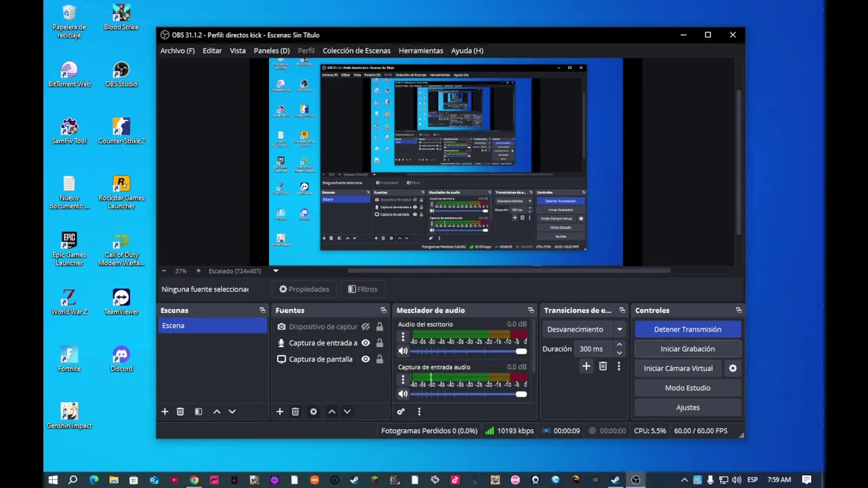This screenshot has height=488, width=868.
Task: Mute Captura de entrada audio speaker
Action: point(403,394)
